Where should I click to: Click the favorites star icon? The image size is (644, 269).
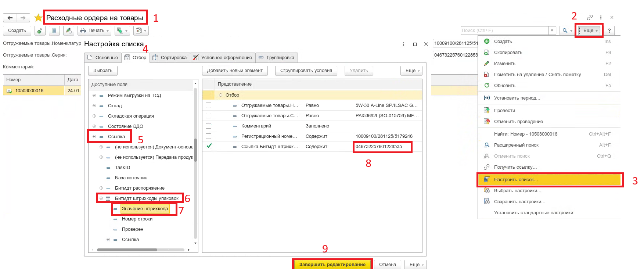click(38, 18)
